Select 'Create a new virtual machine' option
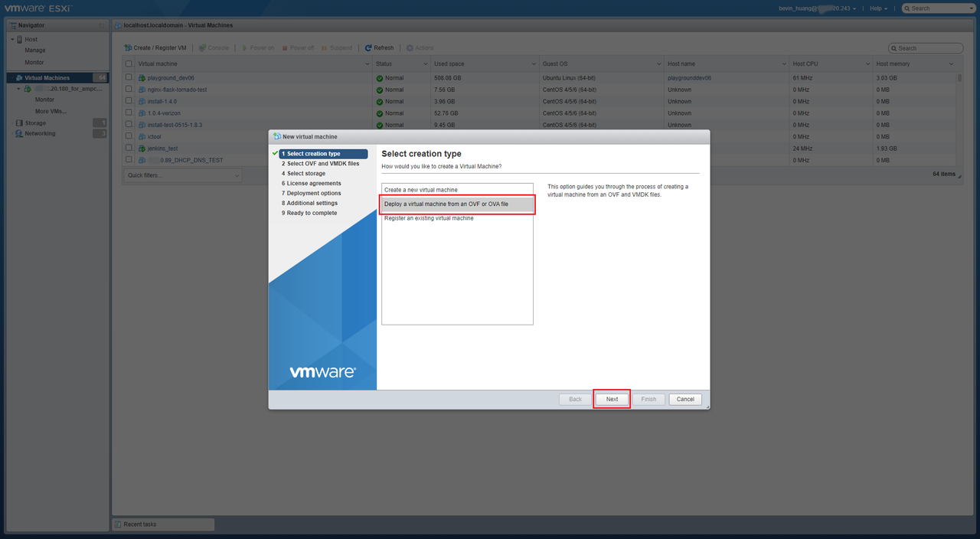The width and height of the screenshot is (980, 539). (457, 190)
